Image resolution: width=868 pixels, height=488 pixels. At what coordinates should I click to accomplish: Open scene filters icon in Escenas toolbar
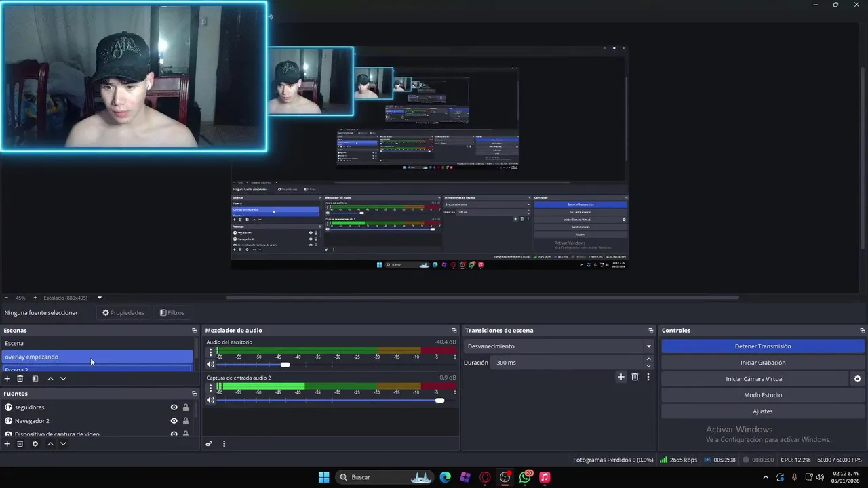pyautogui.click(x=35, y=379)
